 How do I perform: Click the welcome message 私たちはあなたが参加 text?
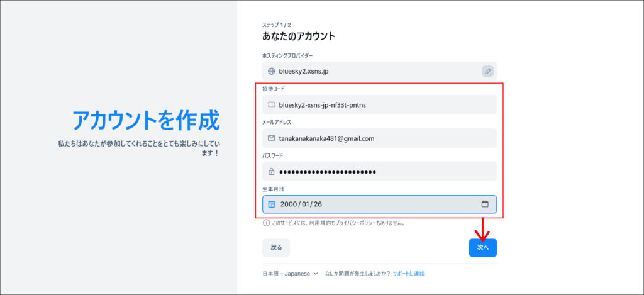(x=139, y=148)
